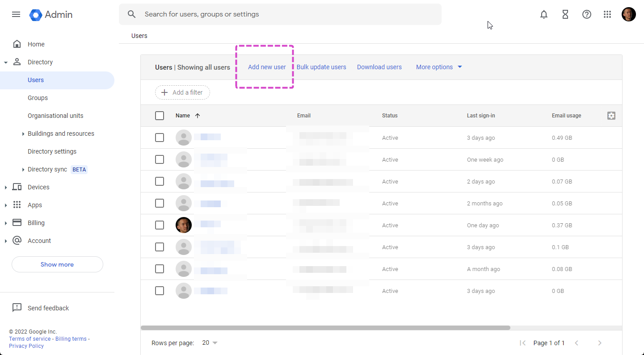Click the search field for users or groups

pos(286,14)
